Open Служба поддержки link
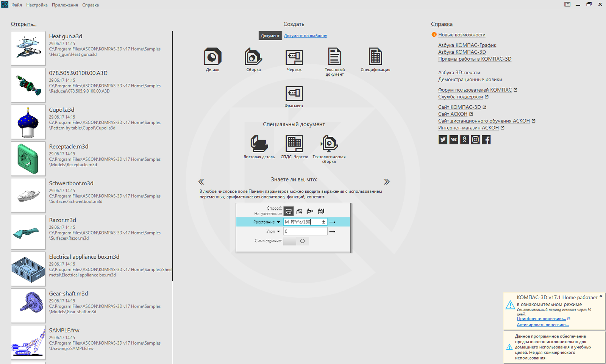 coord(461,97)
